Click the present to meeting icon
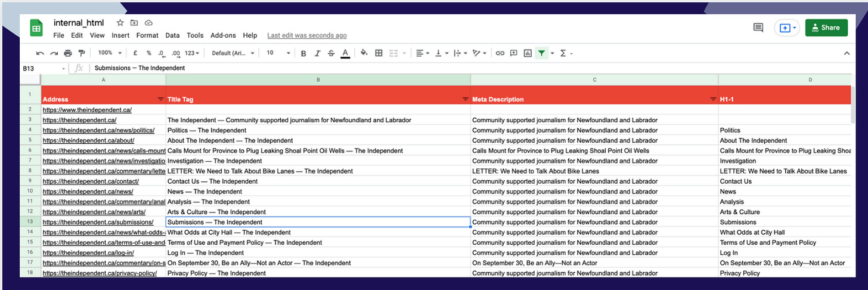 [784, 28]
